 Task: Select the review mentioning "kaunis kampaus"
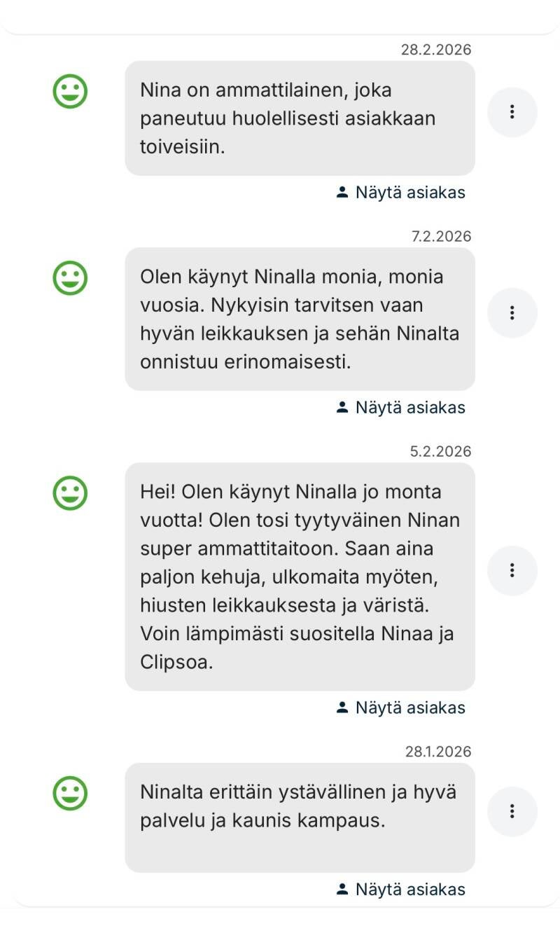(x=300, y=817)
